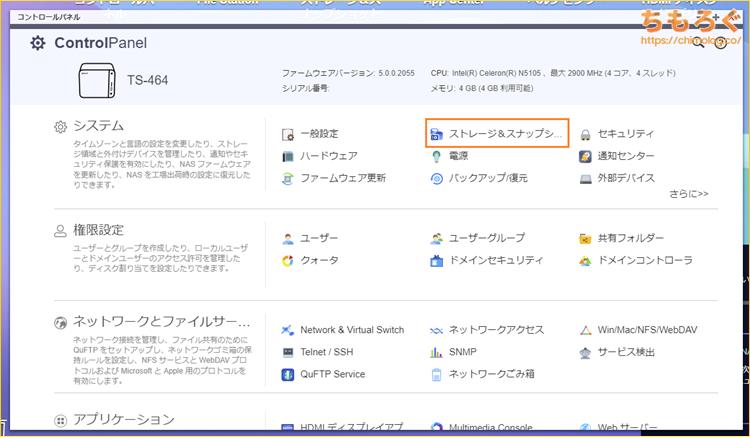
Task: Open the ハードウェア icon
Action: [288, 156]
